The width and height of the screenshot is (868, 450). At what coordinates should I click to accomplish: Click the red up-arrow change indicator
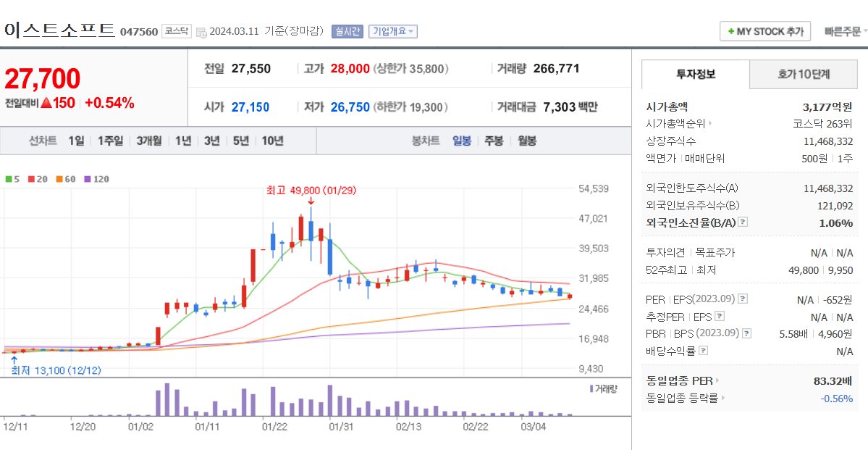click(46, 102)
